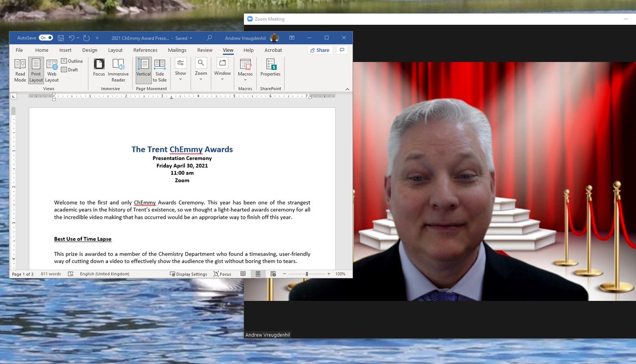
Task: Click the Best Use of Time Lapse heading
Action: [x=83, y=239]
